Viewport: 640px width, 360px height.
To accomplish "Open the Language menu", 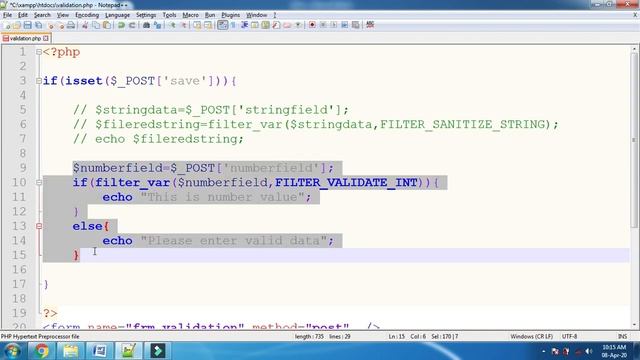I will [x=117, y=15].
